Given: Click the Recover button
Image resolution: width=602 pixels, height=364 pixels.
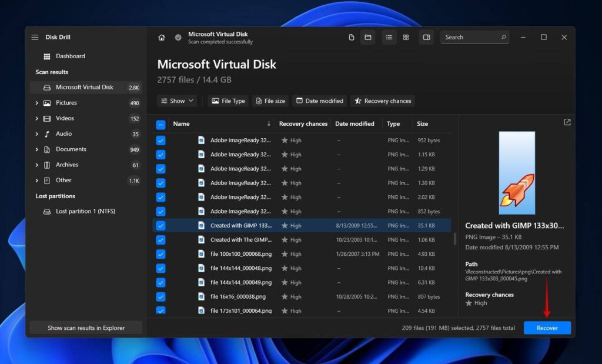Looking at the screenshot, I should (547, 328).
